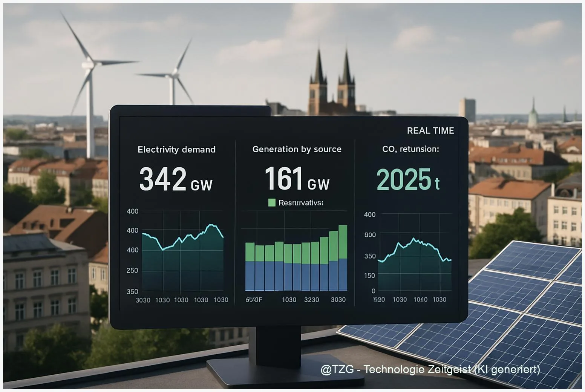This screenshot has height=392, width=585.
Task: Click the Resnurvativs legend label
Action: 300,203
